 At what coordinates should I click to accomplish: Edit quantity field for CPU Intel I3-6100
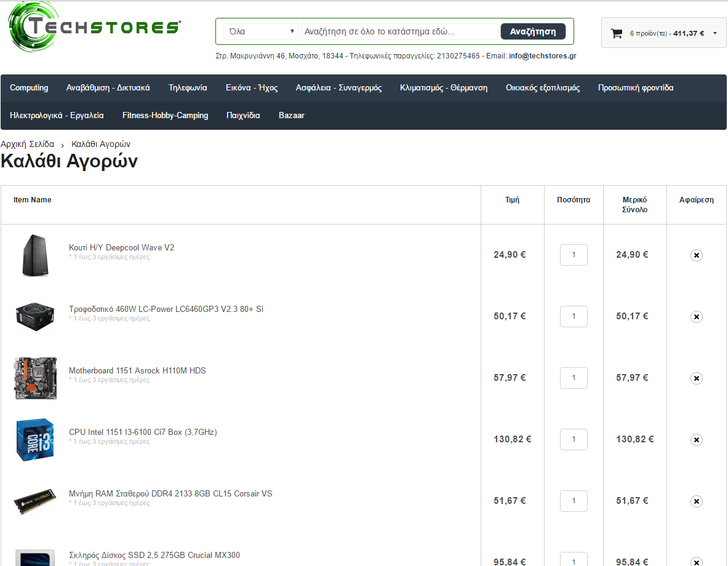574,440
